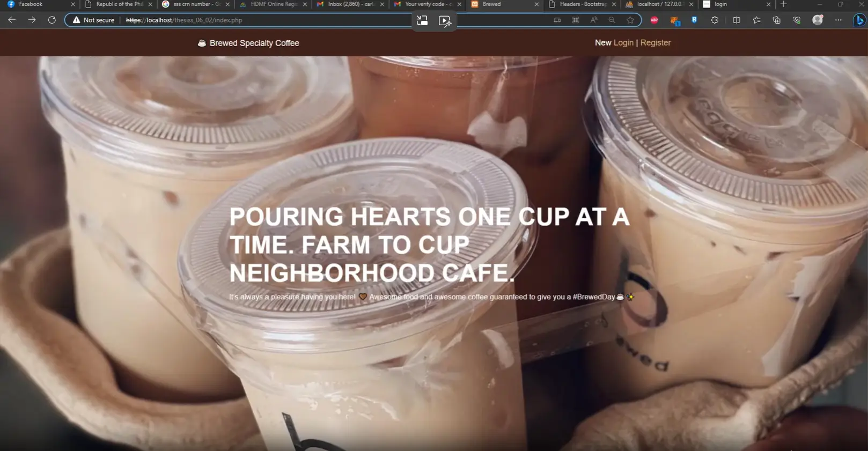Open the Register link
Image resolution: width=868 pixels, height=451 pixels.
tap(656, 42)
